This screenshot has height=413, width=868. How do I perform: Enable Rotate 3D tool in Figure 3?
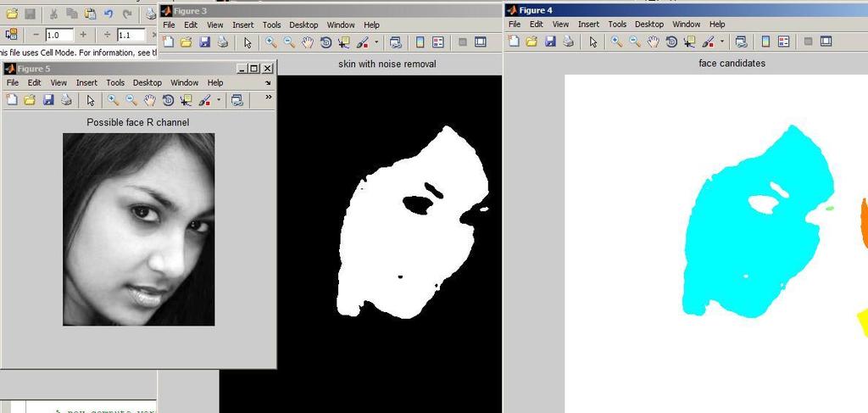[326, 42]
